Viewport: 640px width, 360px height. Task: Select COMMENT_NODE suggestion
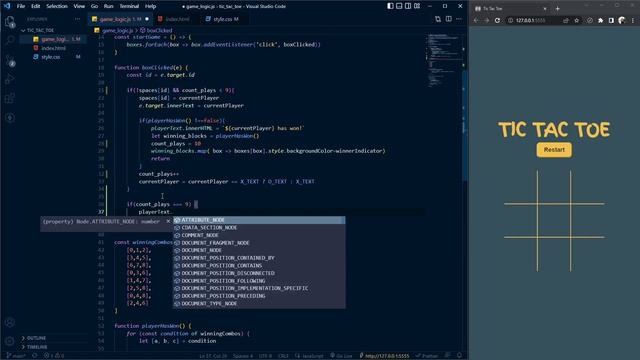pyautogui.click(x=259, y=235)
